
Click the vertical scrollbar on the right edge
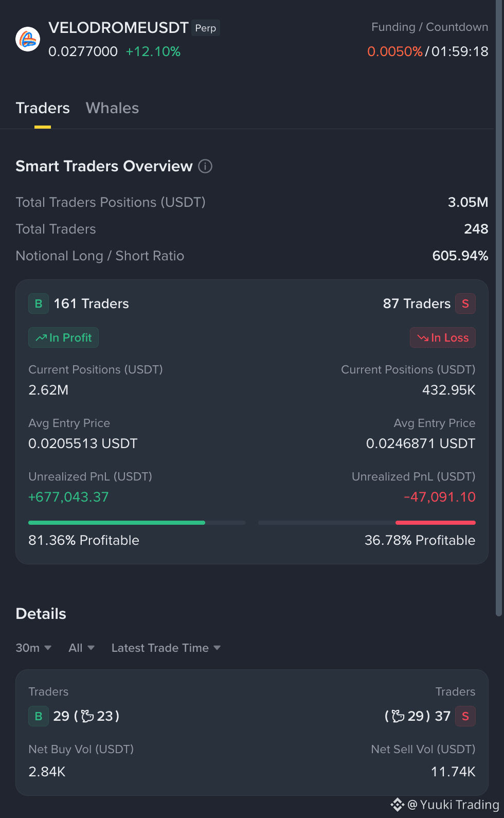point(498,309)
